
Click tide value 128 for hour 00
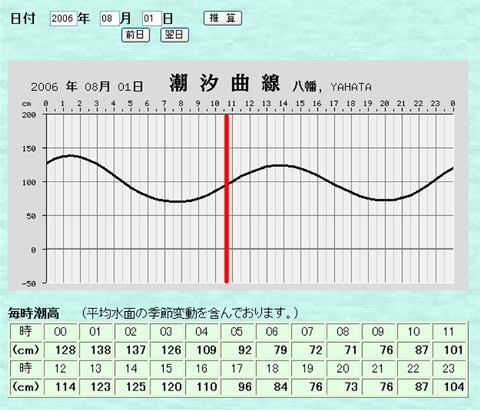(x=61, y=350)
